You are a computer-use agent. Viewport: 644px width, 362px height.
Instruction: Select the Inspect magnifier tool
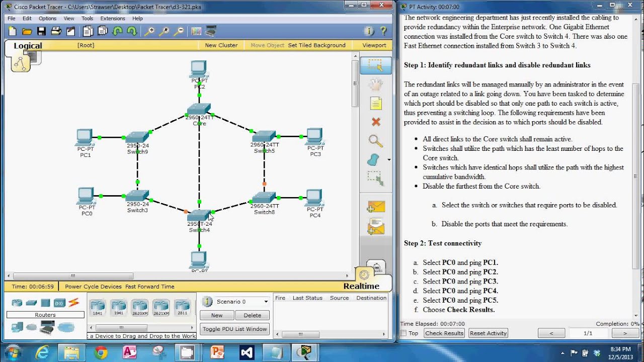point(375,141)
